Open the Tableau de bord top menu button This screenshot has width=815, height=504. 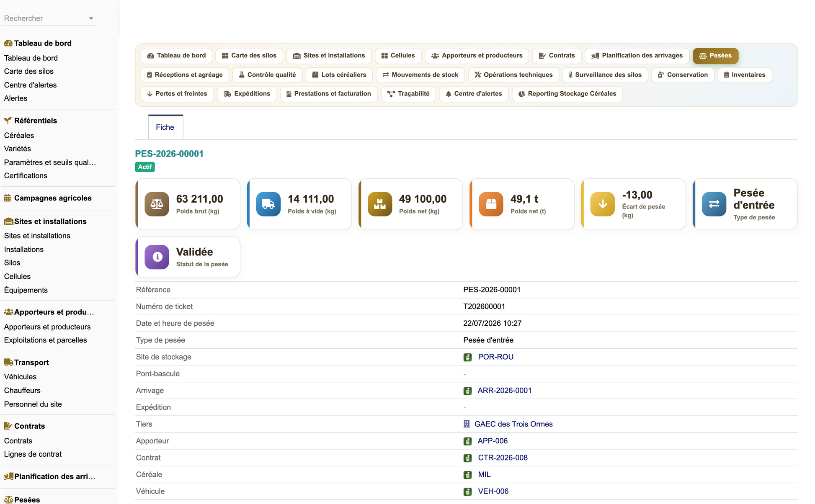pyautogui.click(x=177, y=56)
